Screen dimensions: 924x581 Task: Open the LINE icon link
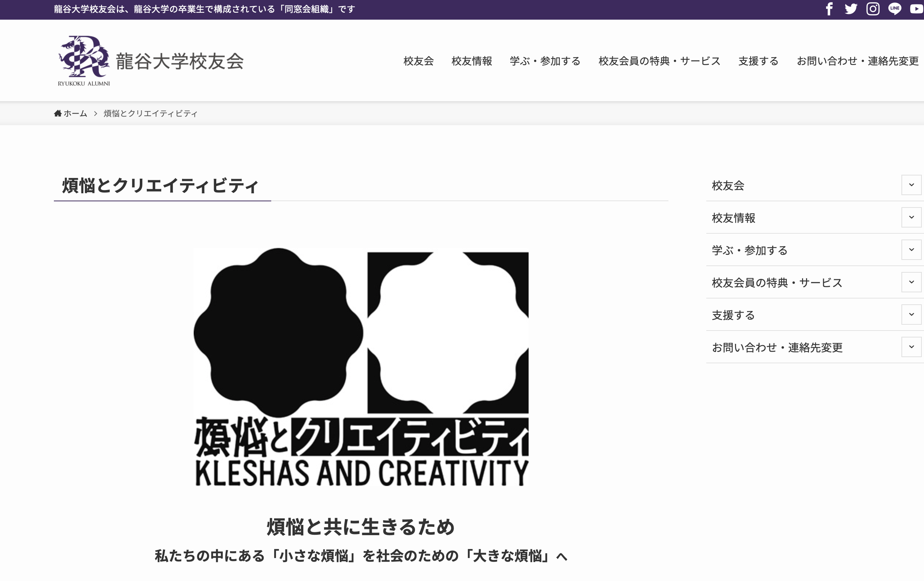[895, 9]
